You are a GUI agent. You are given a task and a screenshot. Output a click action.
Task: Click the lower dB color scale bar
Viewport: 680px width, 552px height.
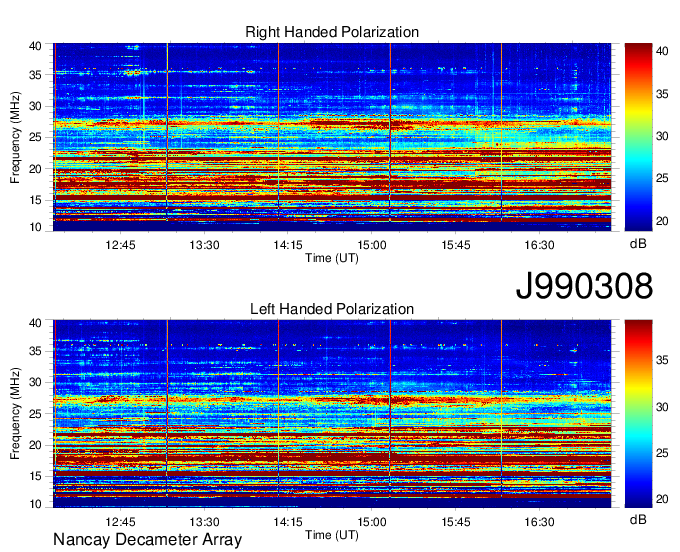638,414
